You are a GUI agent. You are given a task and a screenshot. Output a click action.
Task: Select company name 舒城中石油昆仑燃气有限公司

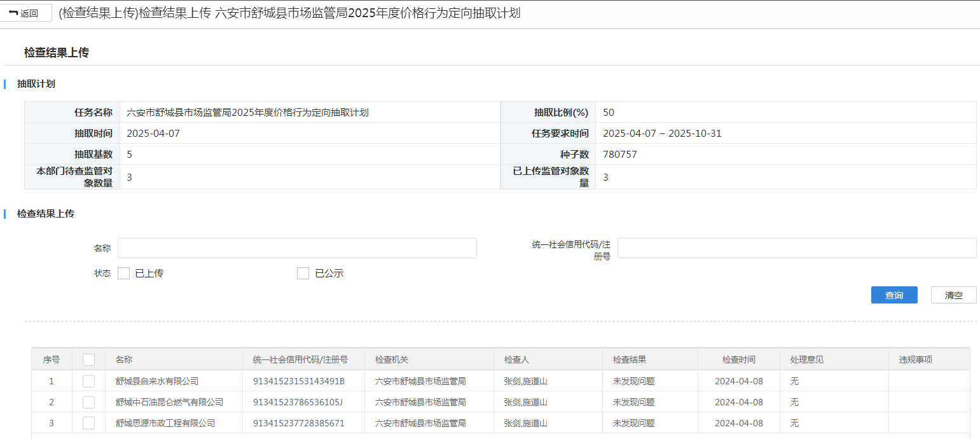170,402
